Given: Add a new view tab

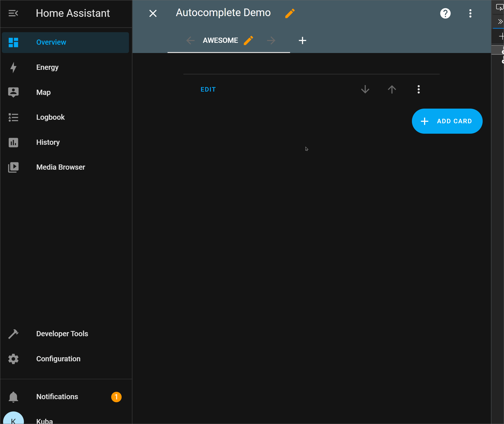Looking at the screenshot, I should pos(302,40).
